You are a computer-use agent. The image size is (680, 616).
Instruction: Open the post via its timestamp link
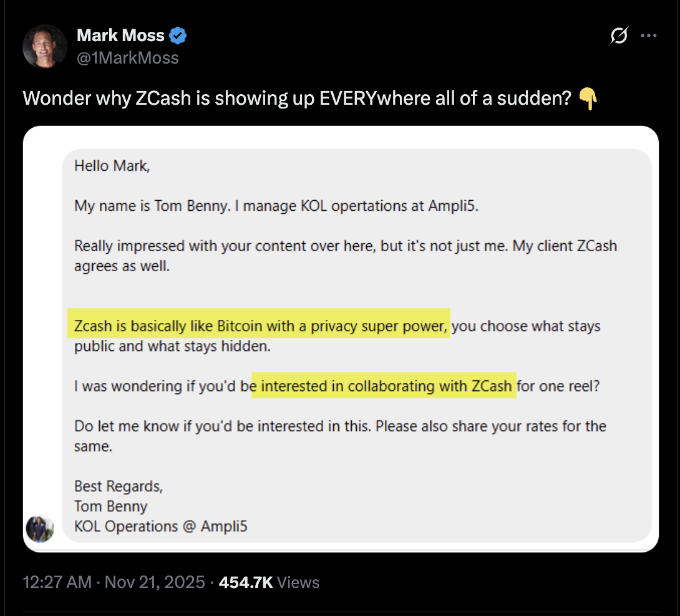[57, 582]
